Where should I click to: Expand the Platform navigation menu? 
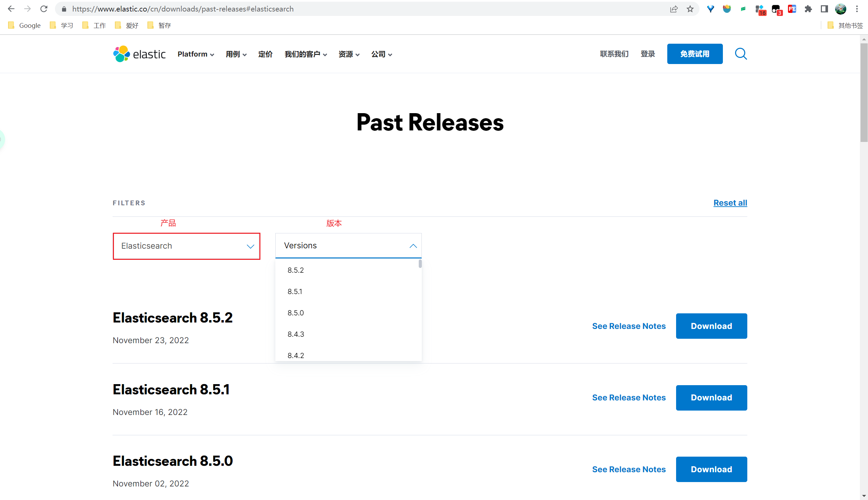tap(196, 54)
